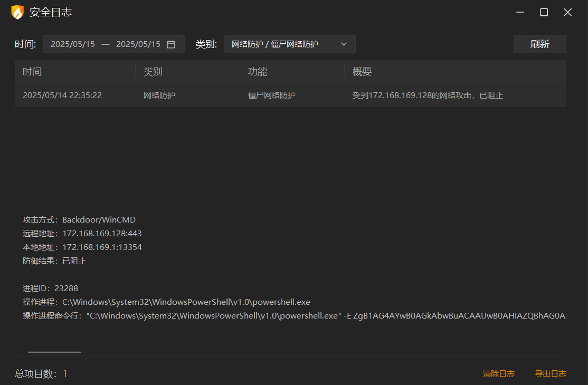The image size is (588, 385).
Task: Click the 进程ID 23288 line
Action: point(50,288)
